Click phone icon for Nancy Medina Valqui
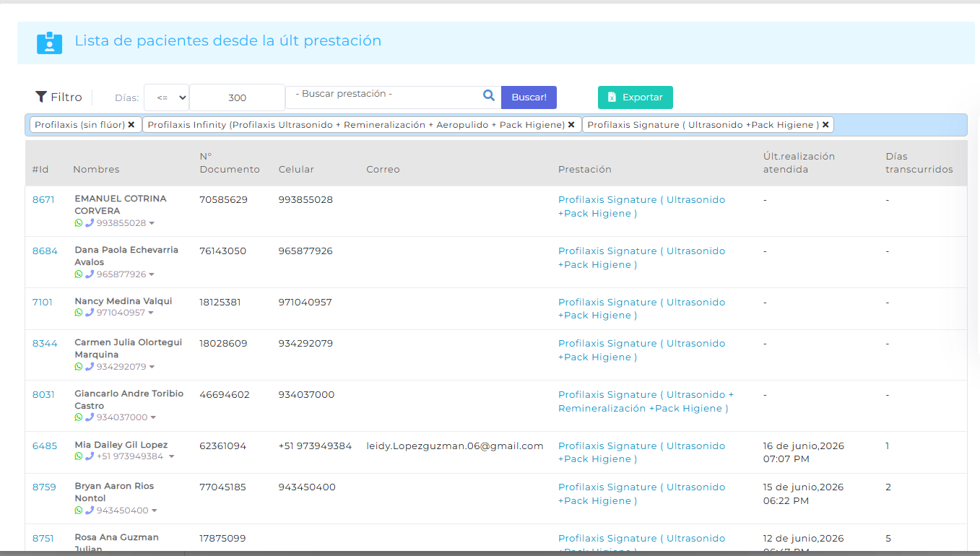Image resolution: width=980 pixels, height=556 pixels. tap(90, 313)
